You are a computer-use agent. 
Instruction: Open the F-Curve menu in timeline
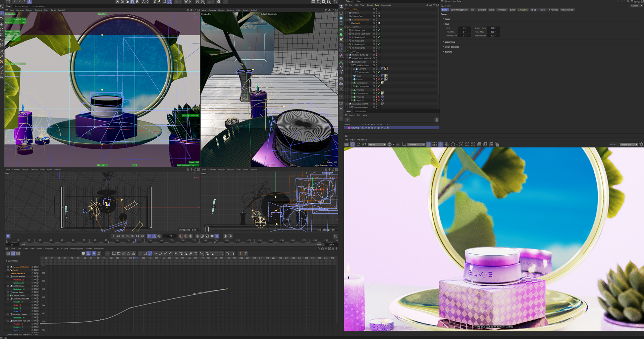coord(65,249)
